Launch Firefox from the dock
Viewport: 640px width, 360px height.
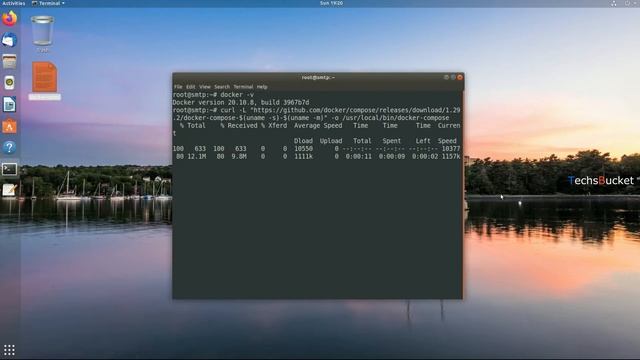tap(9, 19)
